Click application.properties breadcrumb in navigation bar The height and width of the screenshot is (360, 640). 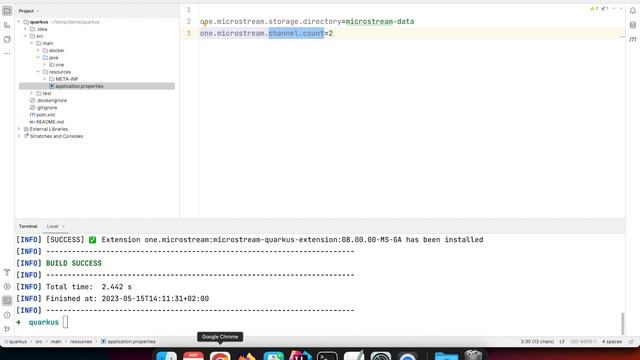click(128, 342)
